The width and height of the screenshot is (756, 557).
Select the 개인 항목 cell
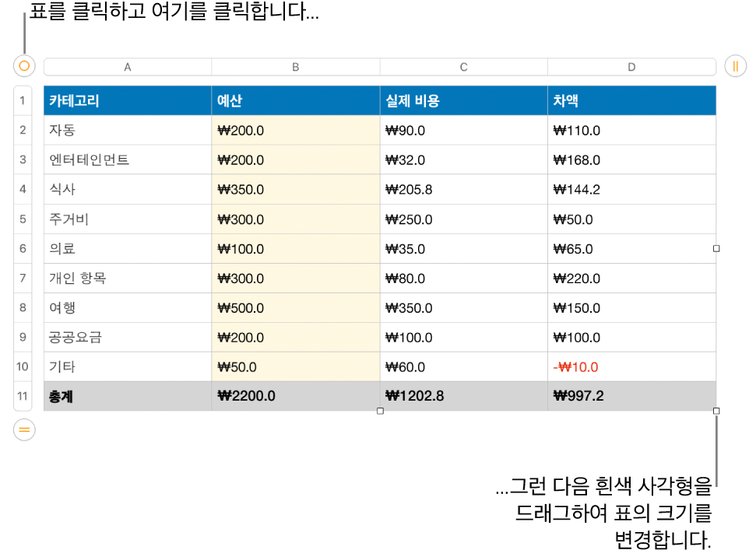[127, 278]
